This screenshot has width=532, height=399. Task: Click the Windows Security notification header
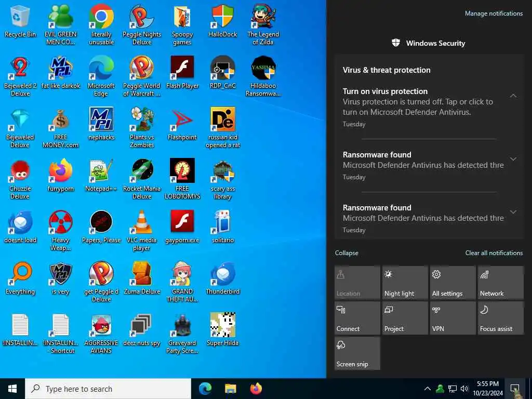point(429,43)
